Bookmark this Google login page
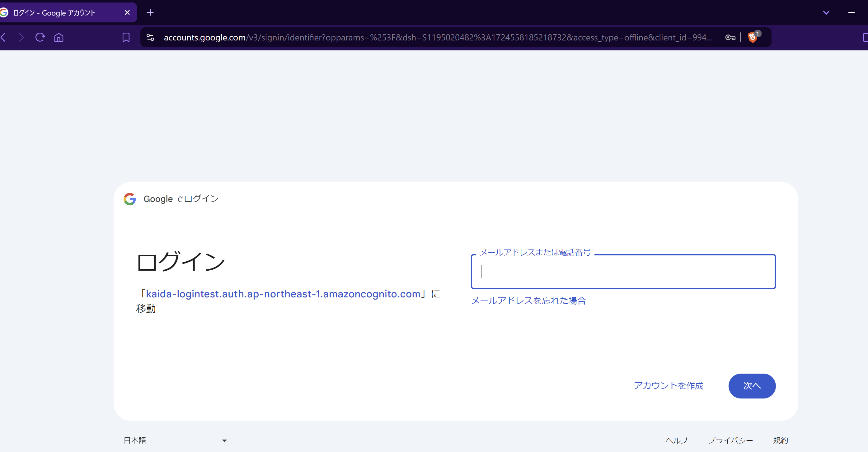Screen dimensions: 868x452 [126, 37]
